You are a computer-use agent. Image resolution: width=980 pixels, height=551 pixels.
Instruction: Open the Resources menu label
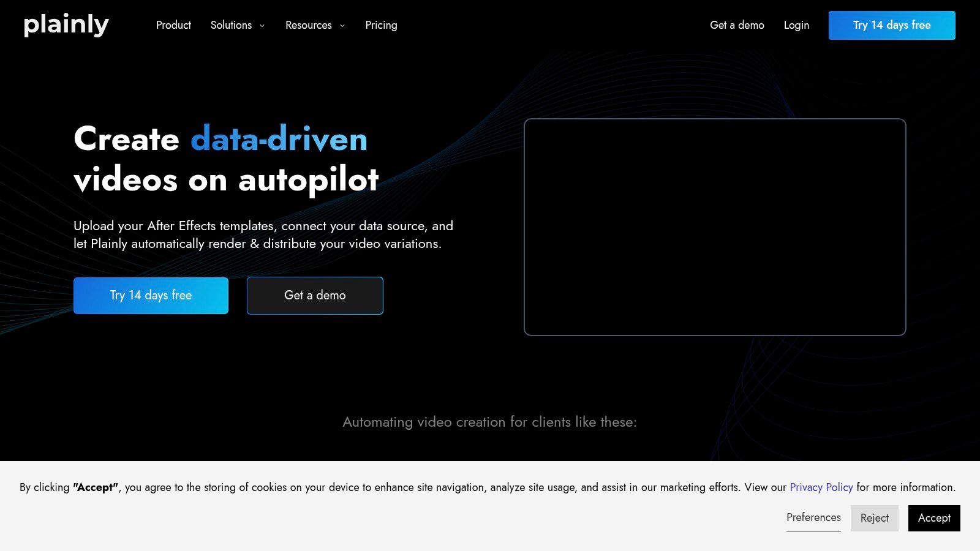pyautogui.click(x=308, y=25)
